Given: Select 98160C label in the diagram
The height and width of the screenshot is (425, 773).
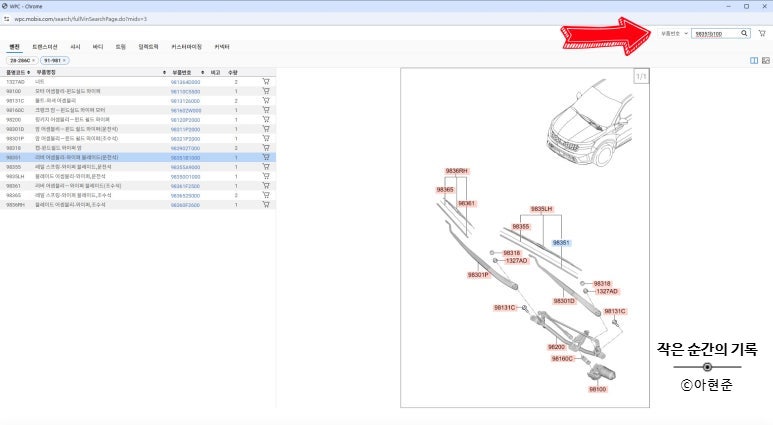Looking at the screenshot, I should click(x=562, y=359).
